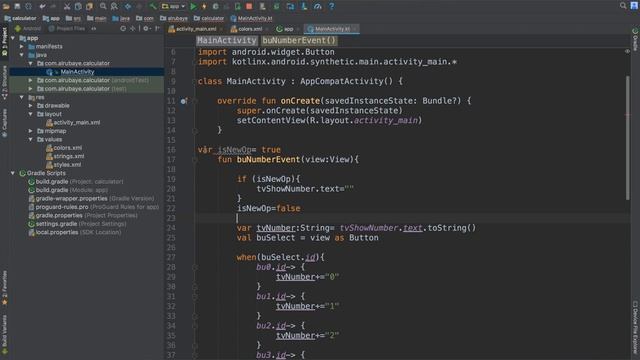This screenshot has width=640, height=360.
Task: Click the Apply Changes lightning icon
Action: 204,6
